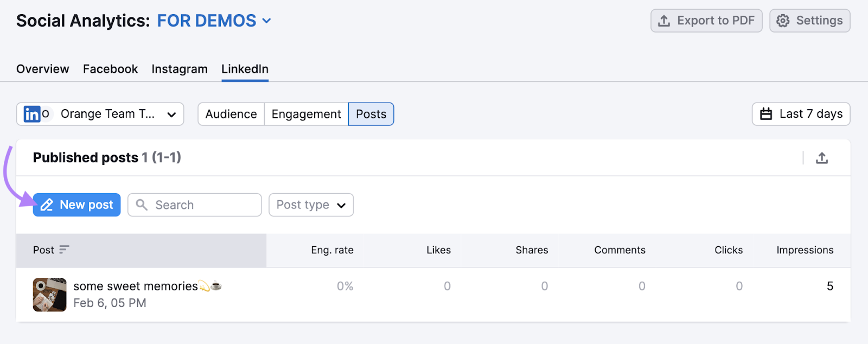The image size is (868, 344).
Task: Sort by the Impressions column header
Action: click(x=805, y=250)
